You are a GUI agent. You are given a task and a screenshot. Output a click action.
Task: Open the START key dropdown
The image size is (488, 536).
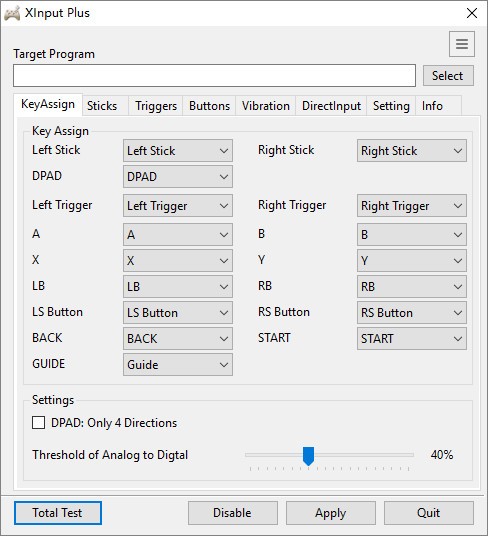(411, 338)
